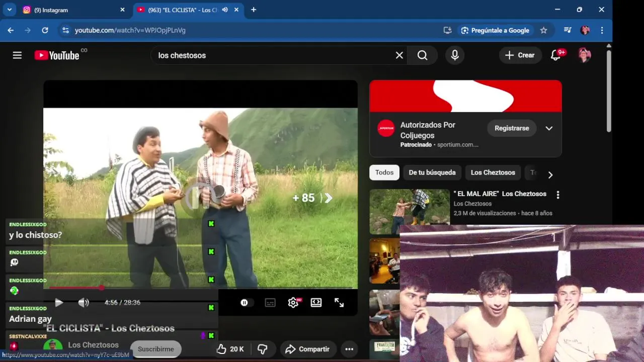Start voice search with microphone
Viewport: 644px width, 362px height.
[455, 55]
